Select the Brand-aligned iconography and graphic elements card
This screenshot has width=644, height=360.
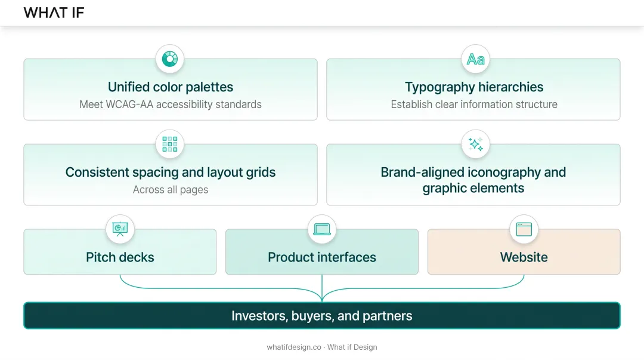pyautogui.click(x=473, y=174)
